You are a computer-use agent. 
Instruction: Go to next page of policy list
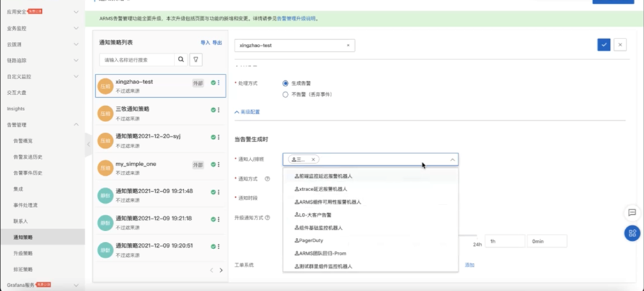click(221, 270)
